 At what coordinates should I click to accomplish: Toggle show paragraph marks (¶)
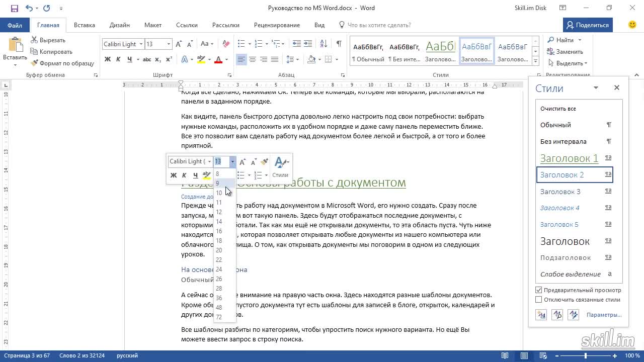point(339,44)
